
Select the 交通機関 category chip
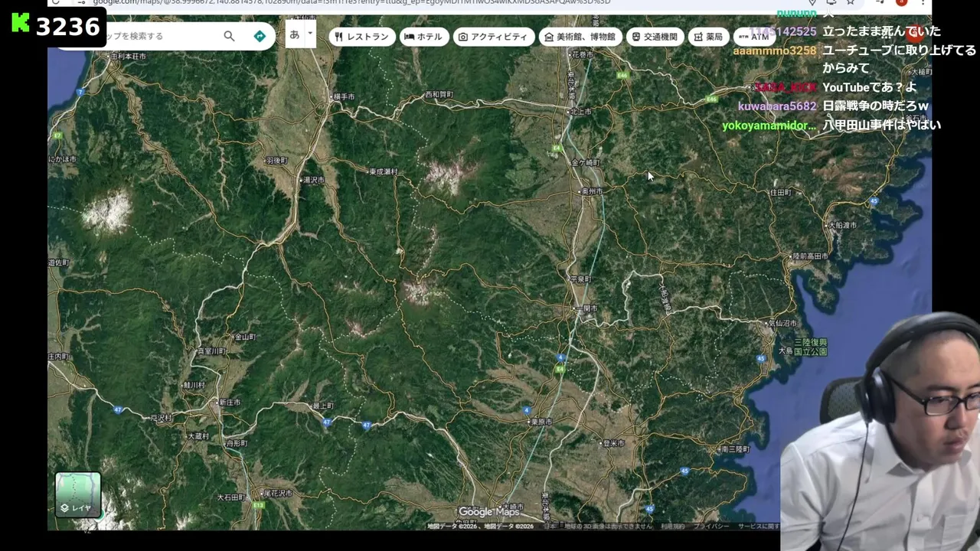[655, 37]
